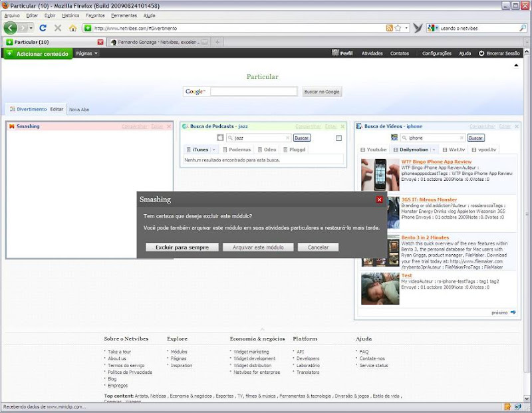Reload the page with the blue refresh icon
The height and width of the screenshot is (413, 532).
pyautogui.click(x=43, y=28)
